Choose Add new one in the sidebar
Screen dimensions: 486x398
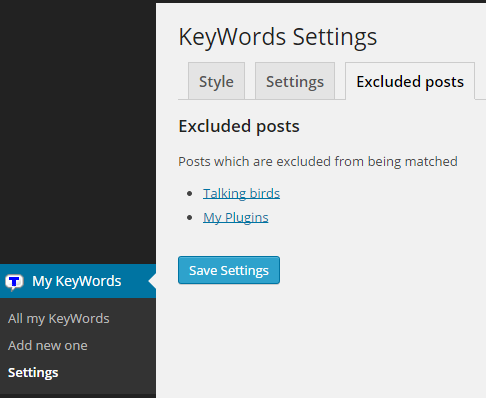tap(48, 346)
